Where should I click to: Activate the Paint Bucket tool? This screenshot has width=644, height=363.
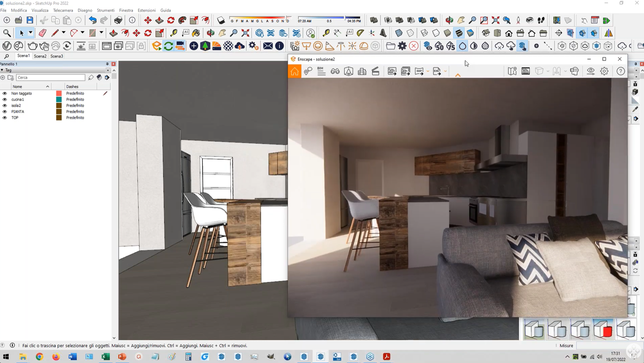(196, 33)
